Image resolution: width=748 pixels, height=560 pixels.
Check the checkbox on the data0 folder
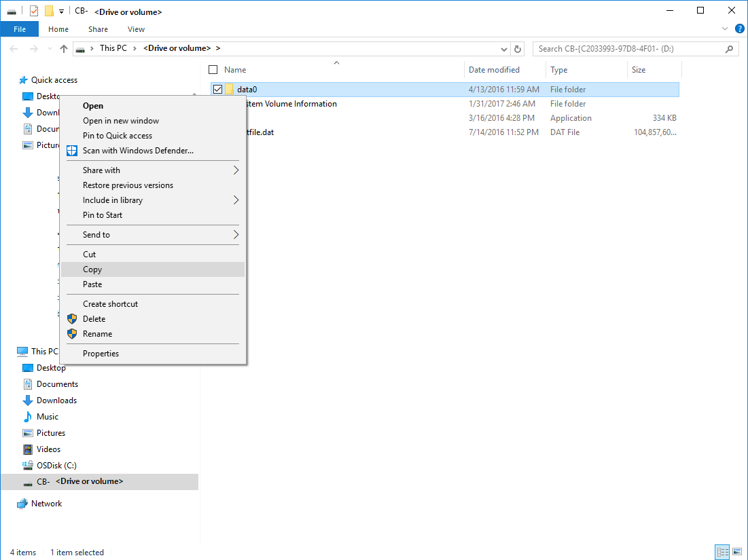(218, 89)
